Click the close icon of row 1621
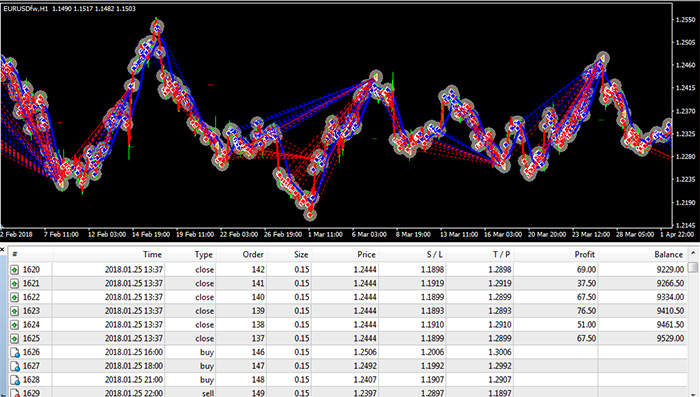The image size is (700, 397). click(15, 284)
